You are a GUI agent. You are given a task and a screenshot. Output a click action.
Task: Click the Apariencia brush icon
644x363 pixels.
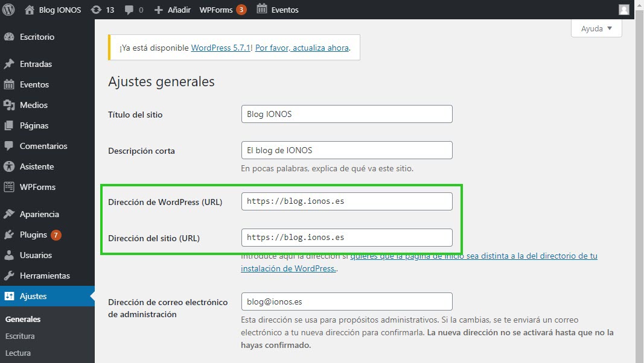(x=8, y=214)
